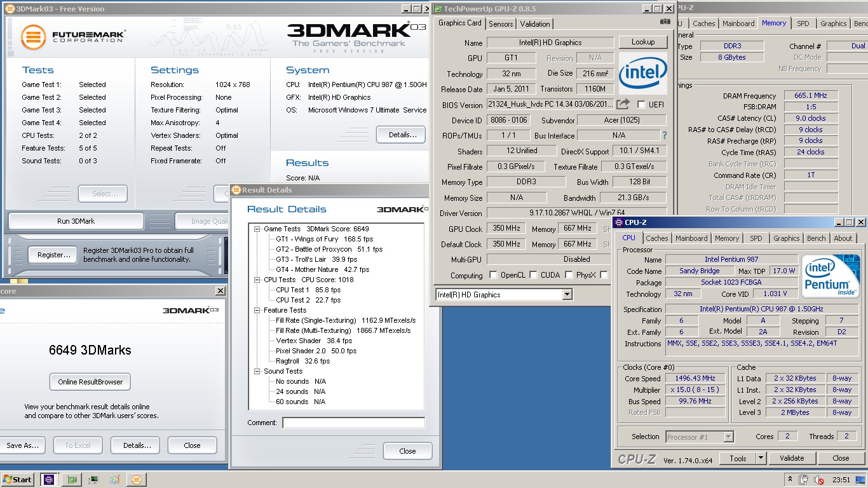Click the Intel logo in GPU-Z
Viewport: 868px width, 488px height.
pos(643,73)
